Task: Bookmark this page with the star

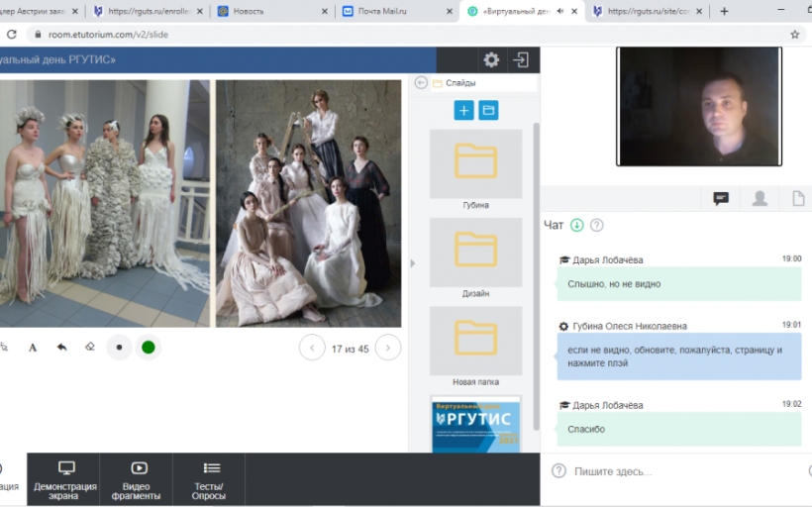Action: tap(795, 35)
